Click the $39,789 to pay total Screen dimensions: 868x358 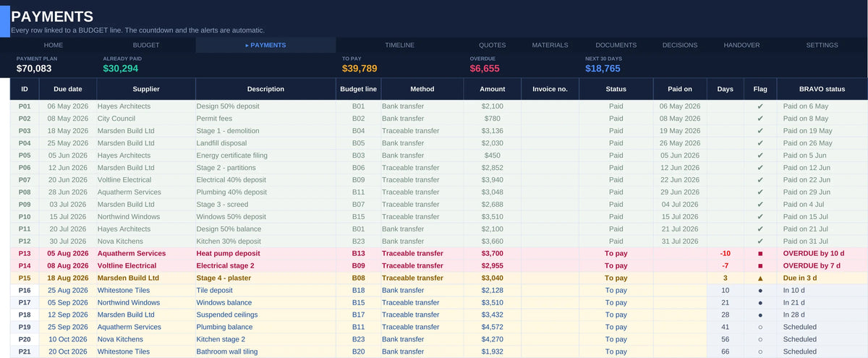[359, 69]
